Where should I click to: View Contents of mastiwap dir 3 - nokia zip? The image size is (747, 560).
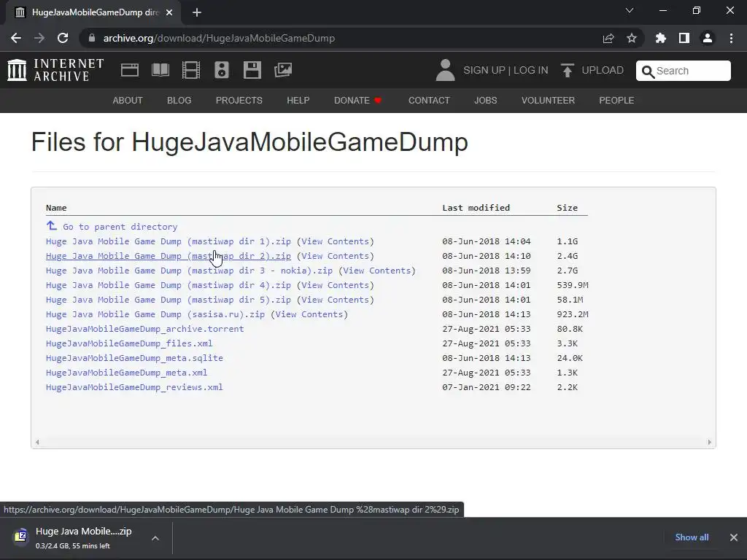coord(377,271)
